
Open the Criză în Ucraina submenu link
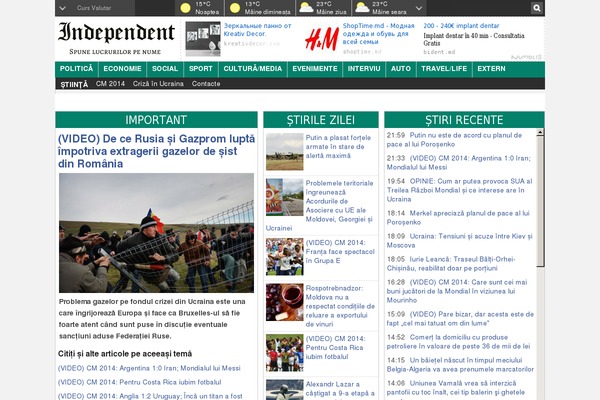pos(158,84)
